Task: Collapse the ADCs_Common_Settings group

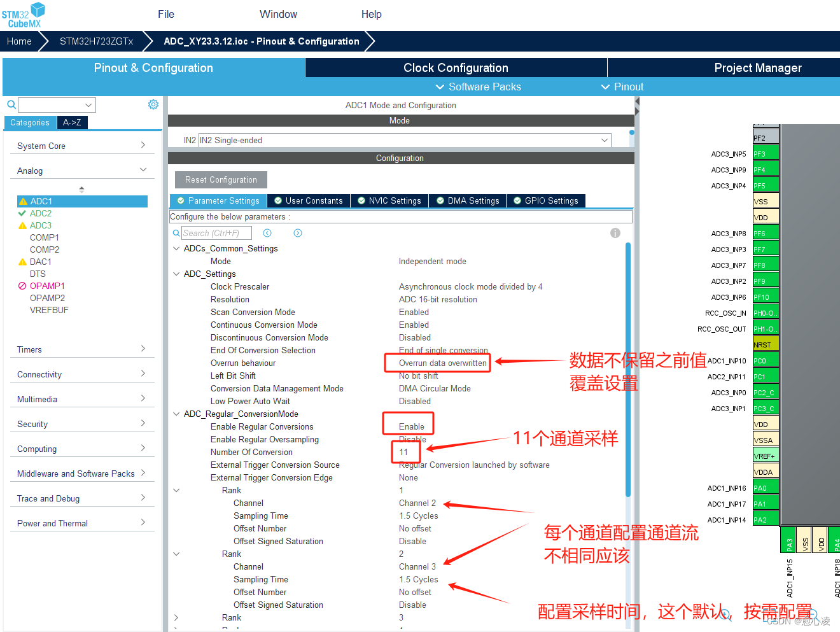Action: click(x=176, y=248)
